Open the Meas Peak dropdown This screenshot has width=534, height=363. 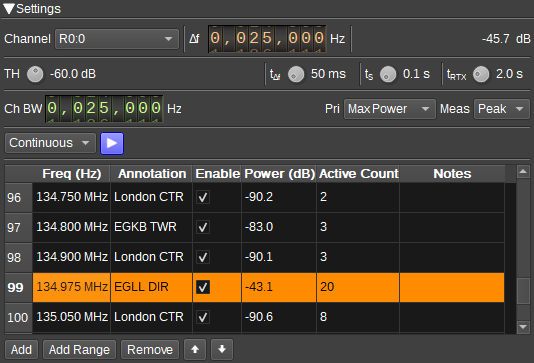[x=501, y=109]
